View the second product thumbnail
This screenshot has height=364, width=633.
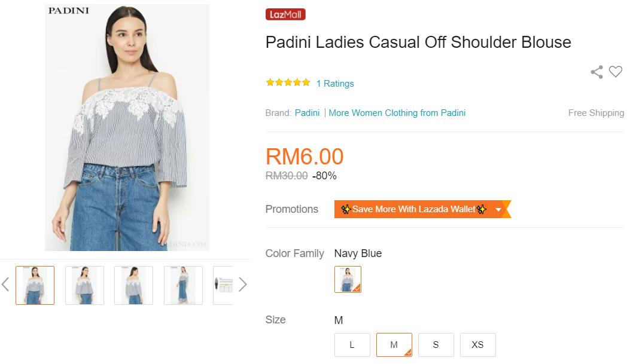click(x=84, y=285)
